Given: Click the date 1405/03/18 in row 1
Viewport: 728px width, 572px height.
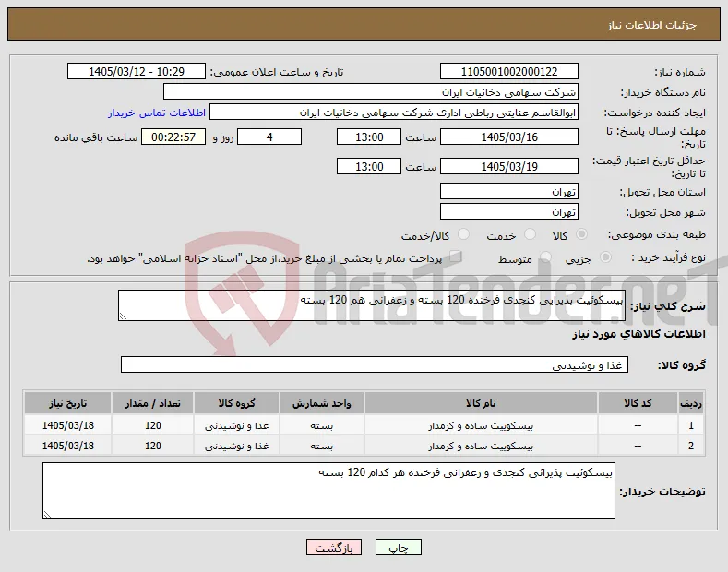Looking at the screenshot, I should [67, 425].
